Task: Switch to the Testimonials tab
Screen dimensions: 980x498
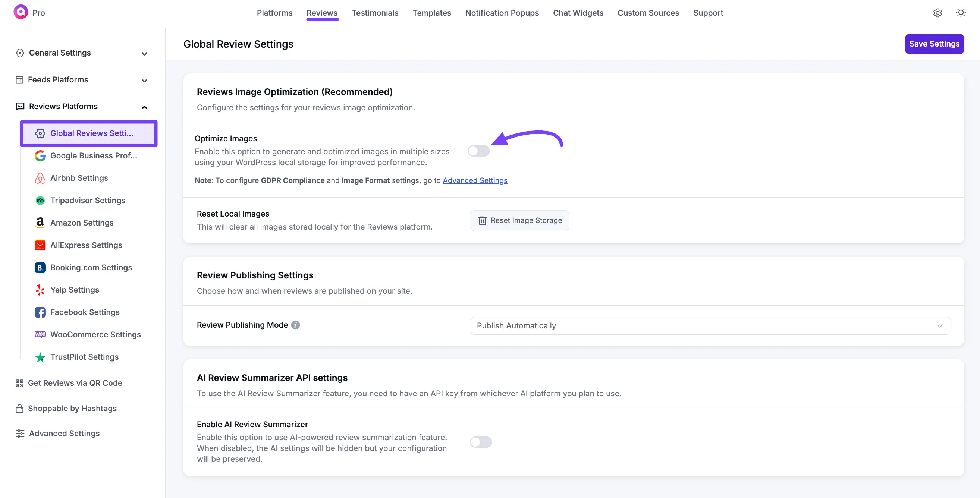Action: click(375, 13)
